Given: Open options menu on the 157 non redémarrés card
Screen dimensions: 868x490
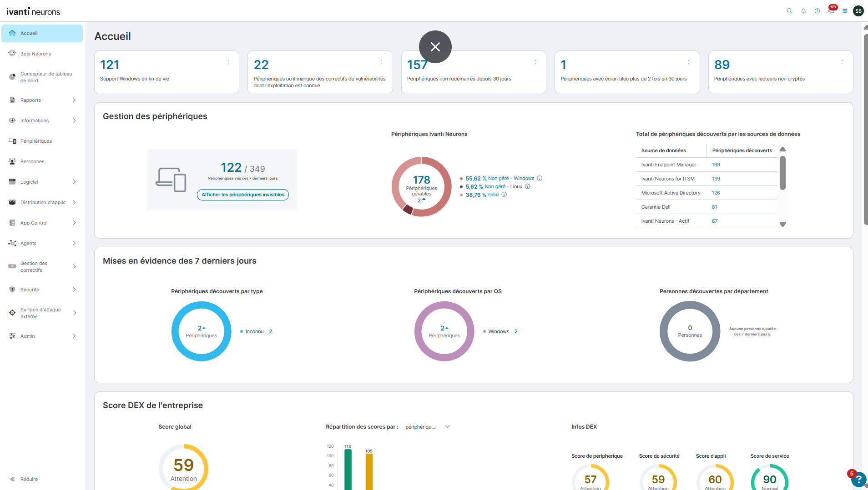Looking at the screenshot, I should click(x=535, y=62).
